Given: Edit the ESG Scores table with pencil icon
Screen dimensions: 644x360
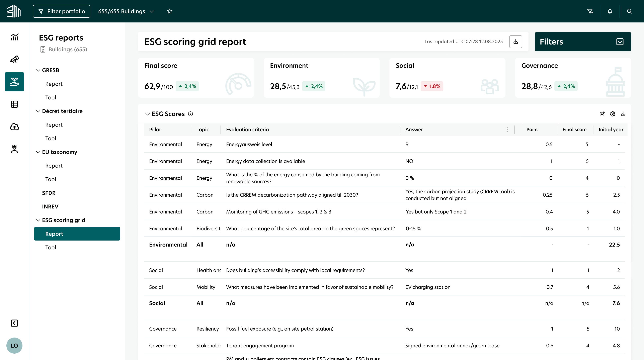Looking at the screenshot, I should click(x=602, y=114).
